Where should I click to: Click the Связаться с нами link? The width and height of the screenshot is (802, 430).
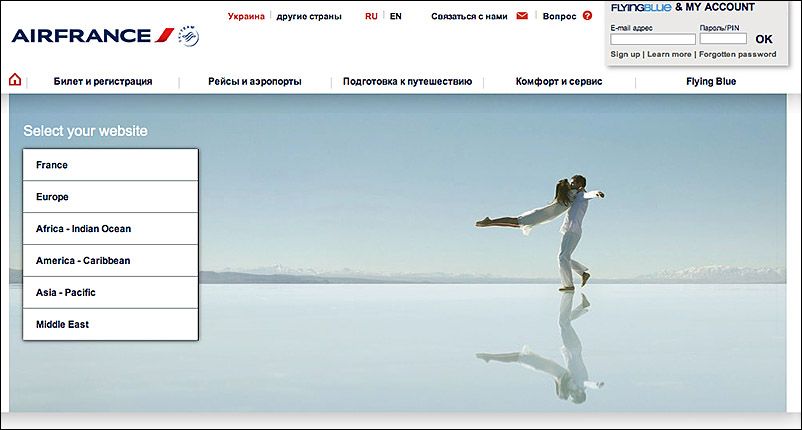tap(469, 16)
